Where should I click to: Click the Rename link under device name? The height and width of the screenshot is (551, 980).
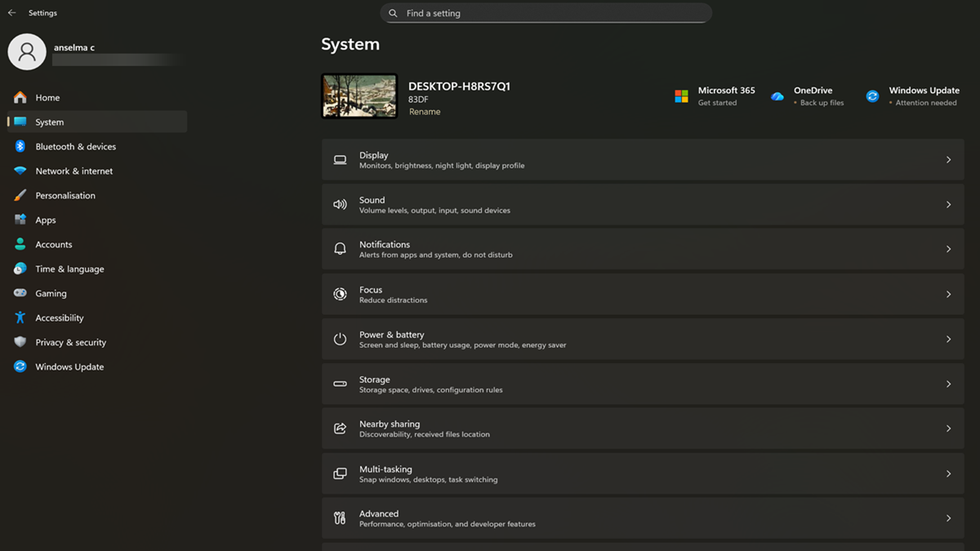[x=425, y=112]
